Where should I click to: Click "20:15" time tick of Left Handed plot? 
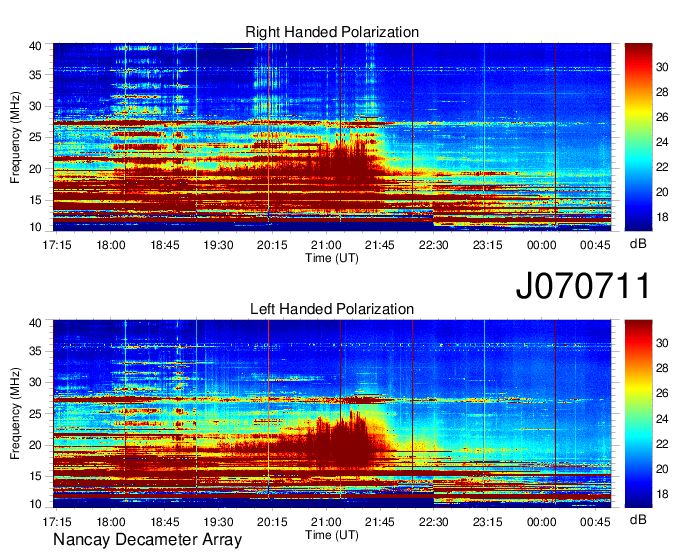pos(272,522)
